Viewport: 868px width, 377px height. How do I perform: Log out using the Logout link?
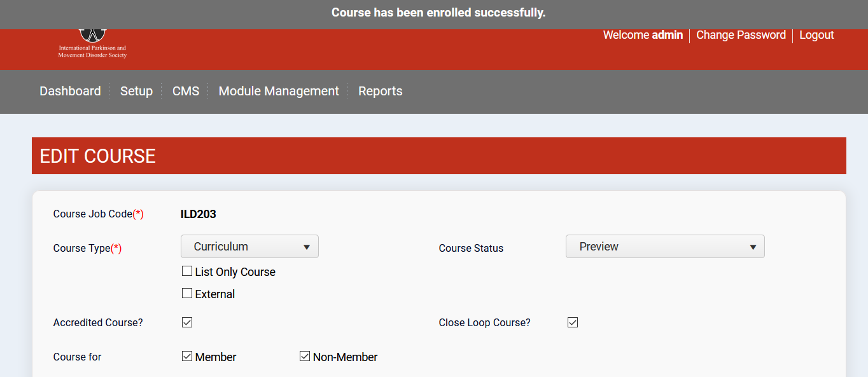[816, 35]
